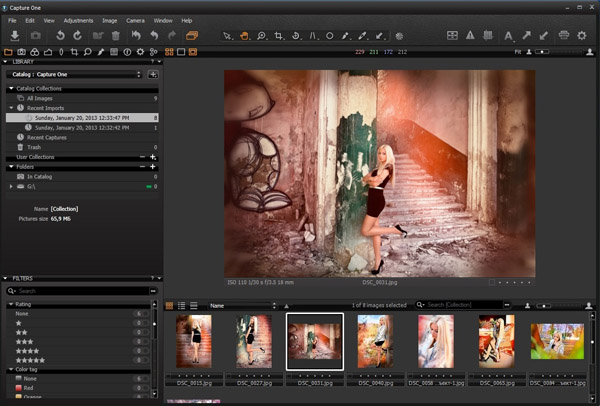Select the All Images collection
600x406 pixels.
[x=41, y=98]
